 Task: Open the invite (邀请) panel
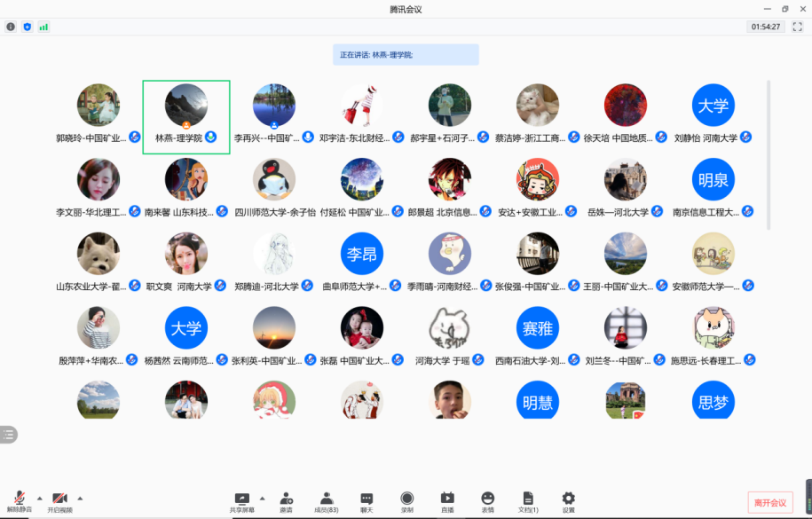point(286,502)
